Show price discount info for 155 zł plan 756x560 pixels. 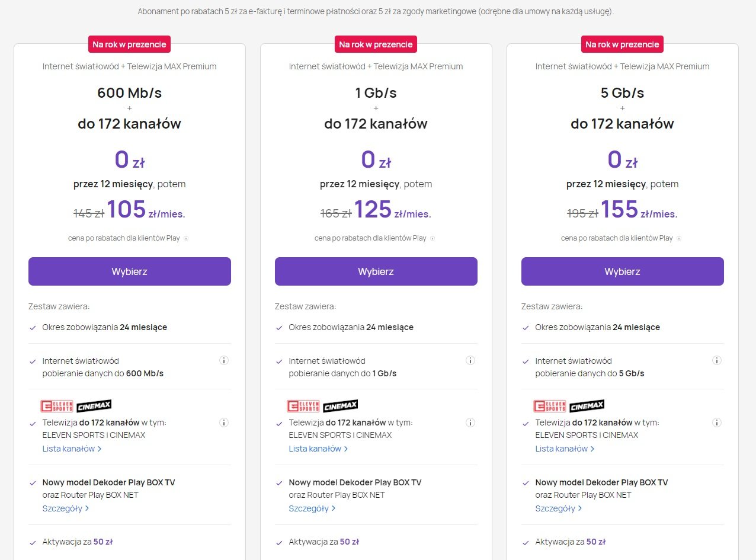tap(679, 238)
